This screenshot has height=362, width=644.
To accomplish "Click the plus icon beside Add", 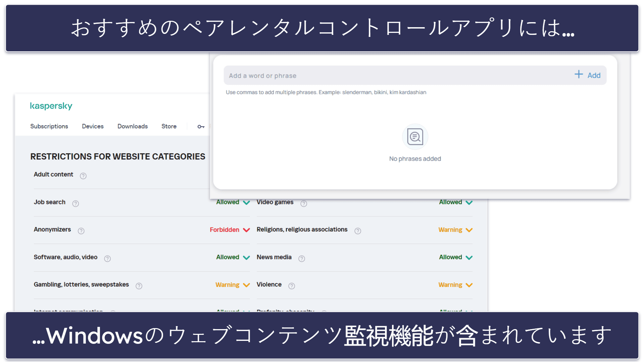I will click(579, 74).
